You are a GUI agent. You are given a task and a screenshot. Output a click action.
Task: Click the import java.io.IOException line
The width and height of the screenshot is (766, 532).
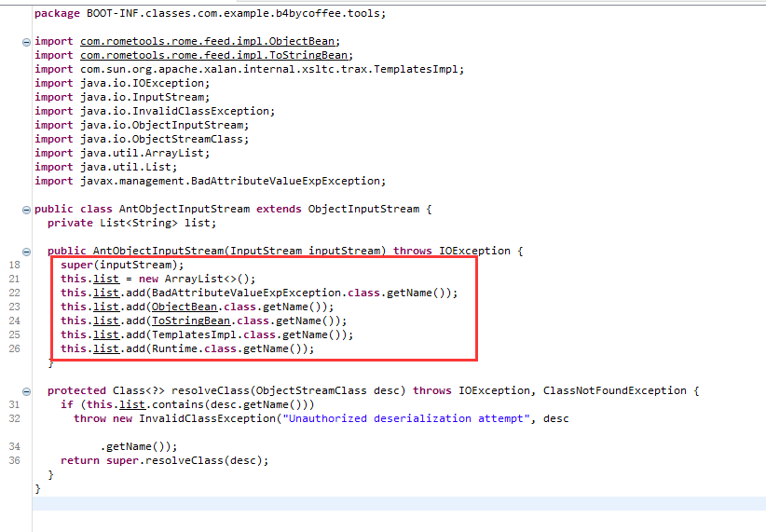coord(122,84)
